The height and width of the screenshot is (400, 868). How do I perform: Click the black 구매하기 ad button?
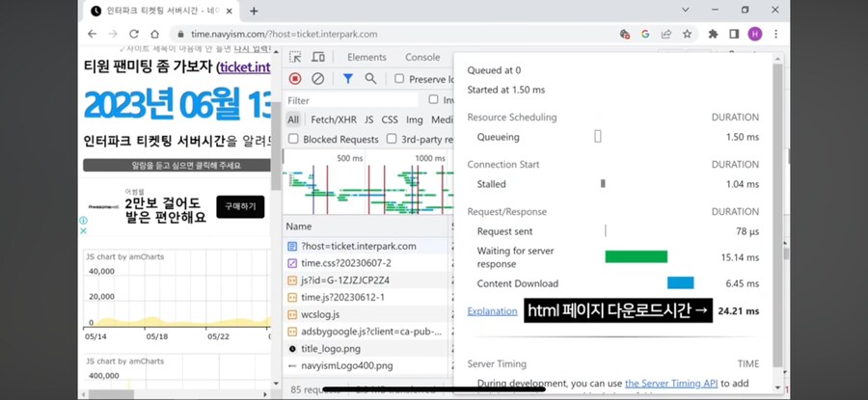click(240, 207)
